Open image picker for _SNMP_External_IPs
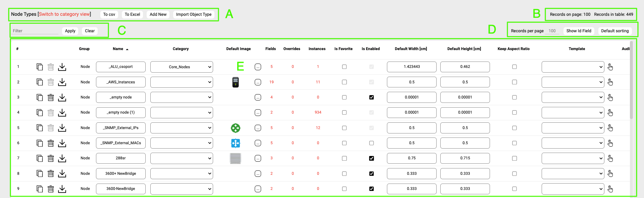This screenshot has width=644, height=198. pyautogui.click(x=258, y=128)
